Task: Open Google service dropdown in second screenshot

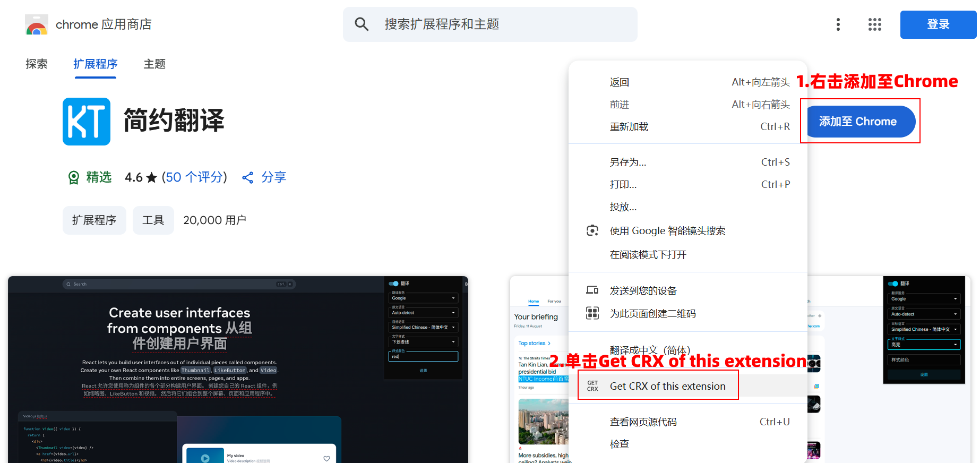Action: click(x=924, y=299)
